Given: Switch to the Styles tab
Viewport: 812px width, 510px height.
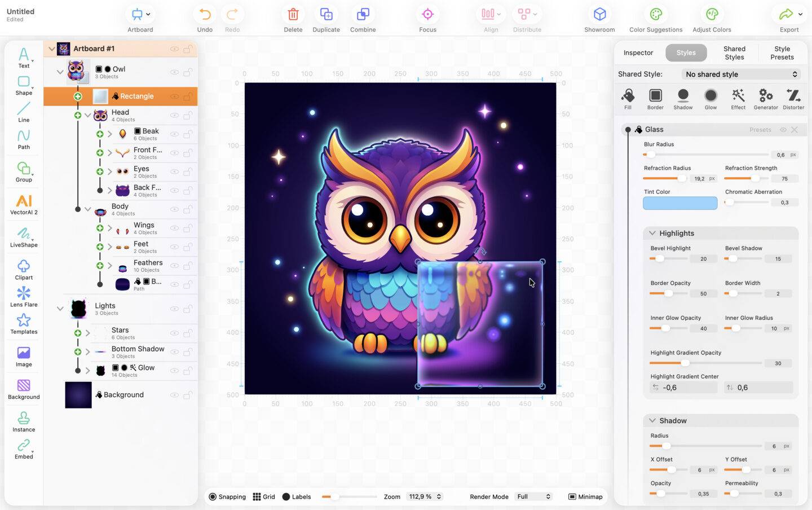Looking at the screenshot, I should [686, 52].
